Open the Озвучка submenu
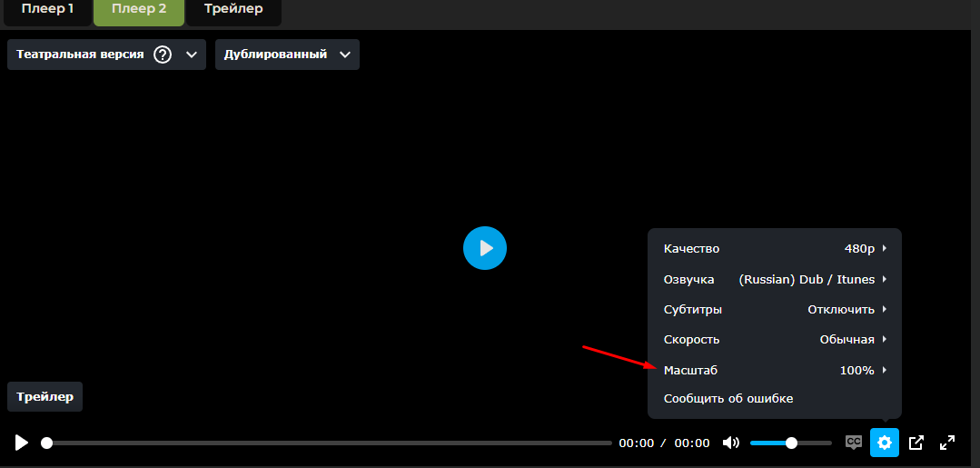This screenshot has height=468, width=980. coord(775,280)
